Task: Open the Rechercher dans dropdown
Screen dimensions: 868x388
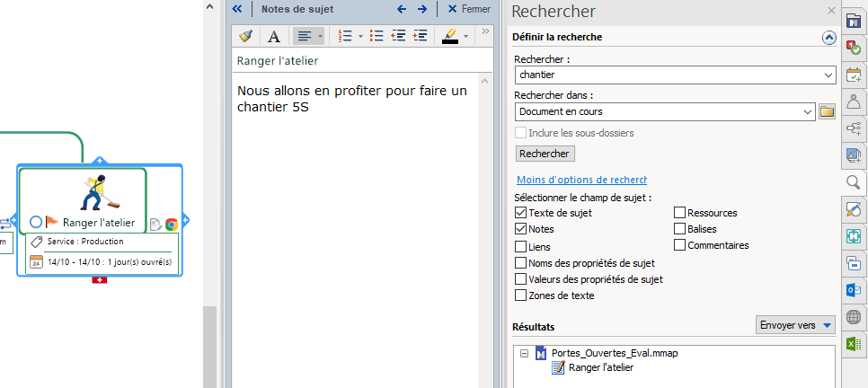Action: pos(807,111)
